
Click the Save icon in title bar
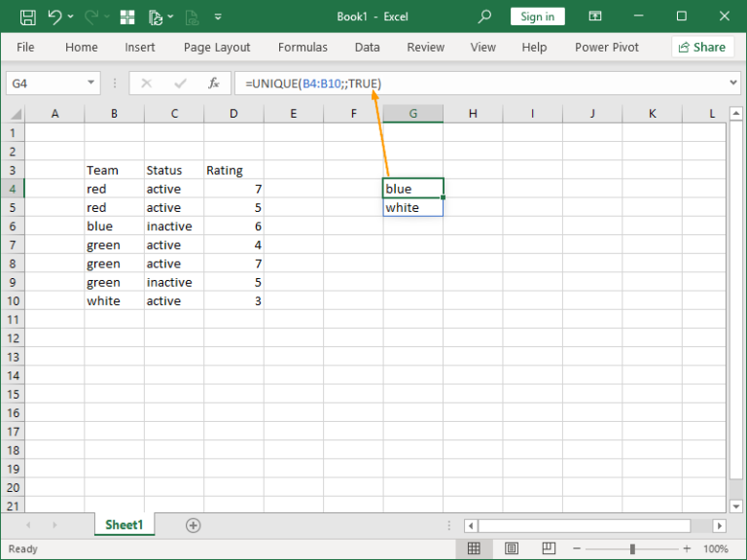[x=28, y=17]
